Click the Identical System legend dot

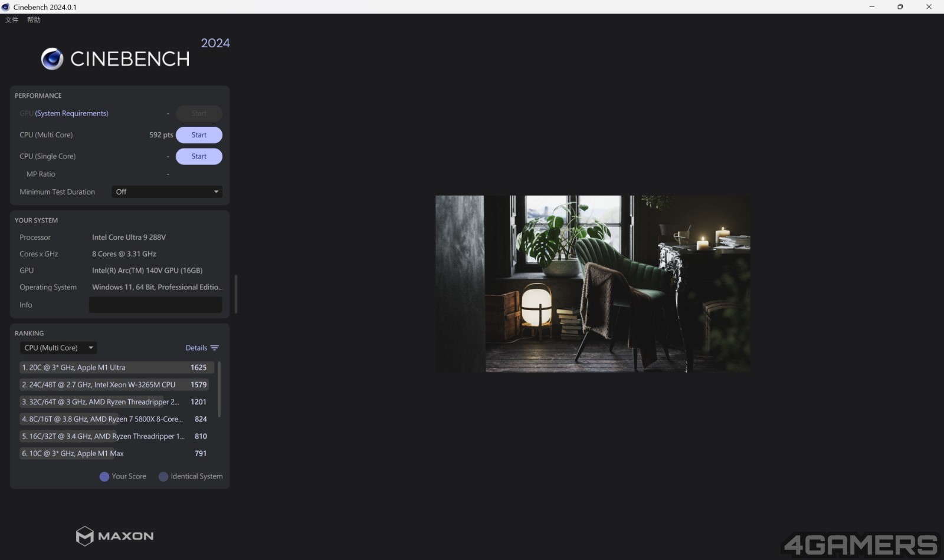[x=163, y=477]
